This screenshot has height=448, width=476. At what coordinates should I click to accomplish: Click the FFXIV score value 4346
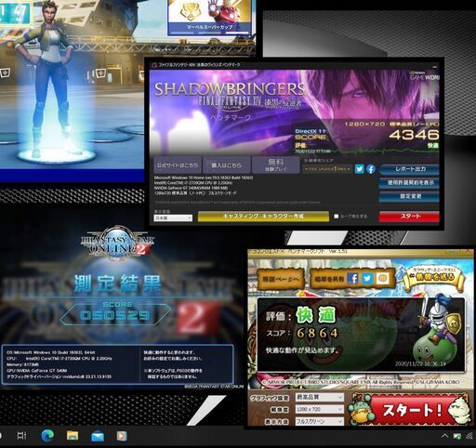(x=414, y=135)
